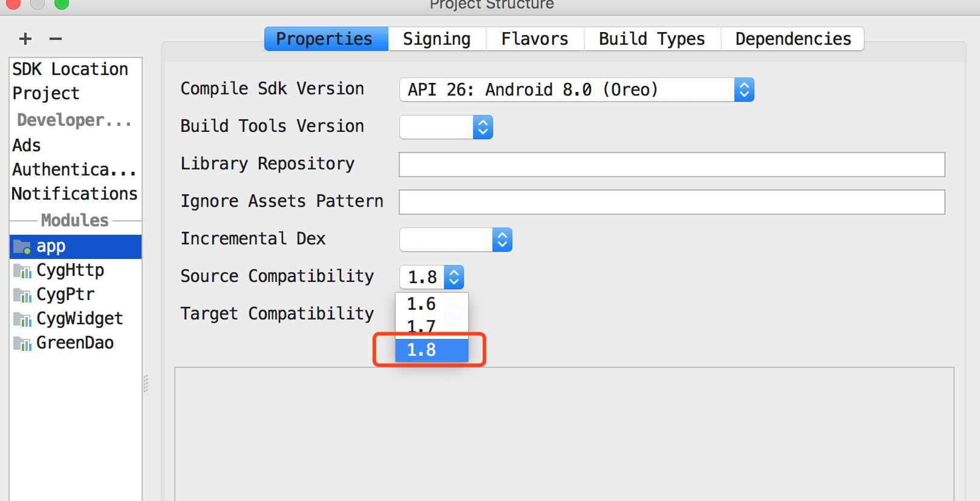Choose 1.6 from the compatibility list
Screen dimensions: 980x501
tap(422, 304)
